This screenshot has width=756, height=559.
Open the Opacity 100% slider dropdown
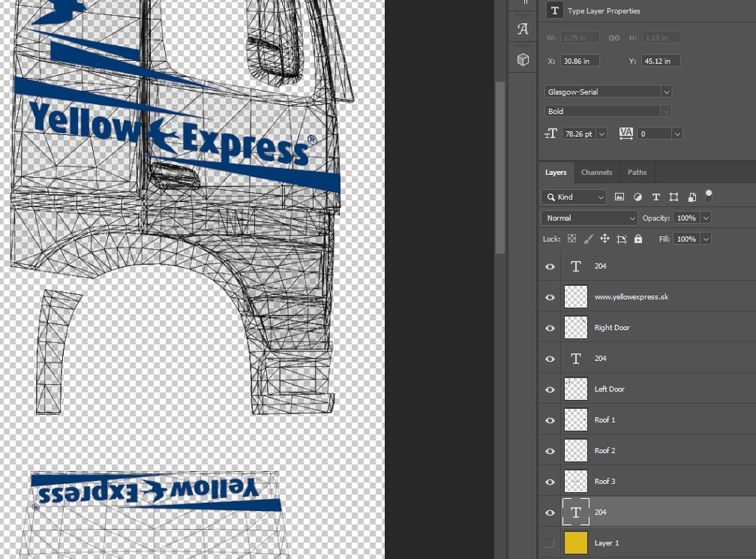click(x=706, y=218)
